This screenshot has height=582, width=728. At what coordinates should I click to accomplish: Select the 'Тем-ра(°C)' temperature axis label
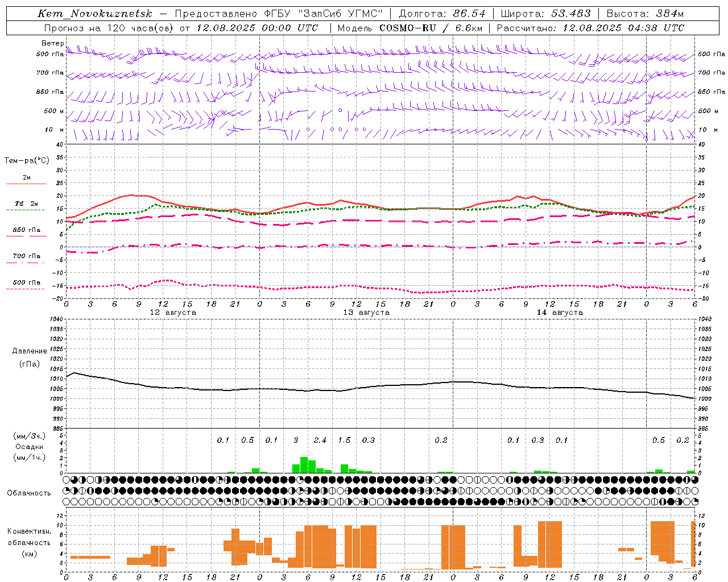pos(27,161)
